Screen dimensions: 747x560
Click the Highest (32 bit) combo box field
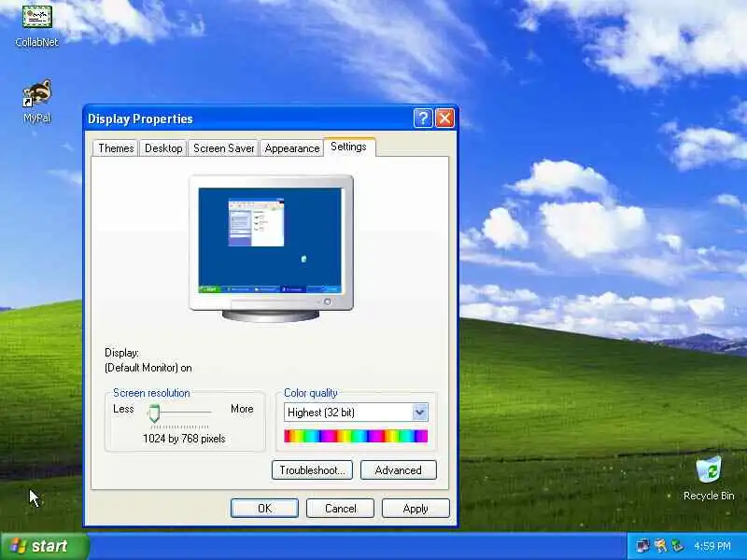(356, 413)
